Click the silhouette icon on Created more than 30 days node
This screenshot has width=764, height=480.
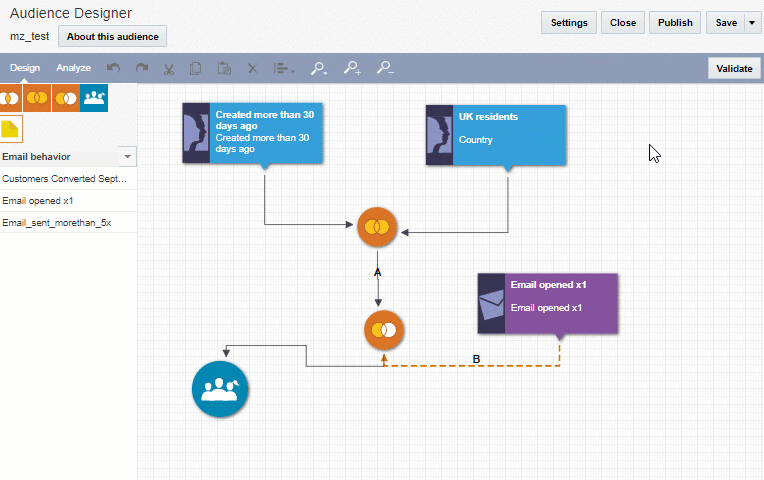pos(196,133)
